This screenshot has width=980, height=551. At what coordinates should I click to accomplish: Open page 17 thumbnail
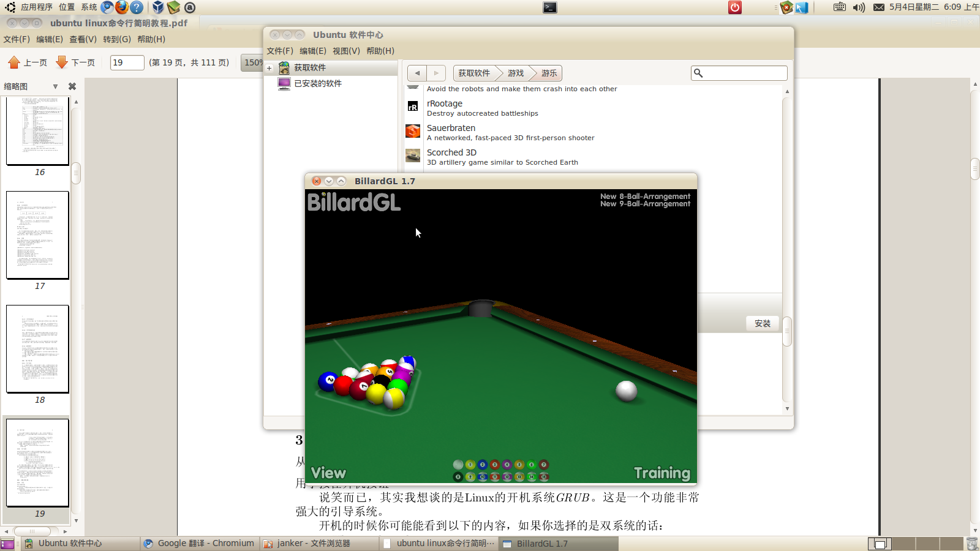[37, 235]
